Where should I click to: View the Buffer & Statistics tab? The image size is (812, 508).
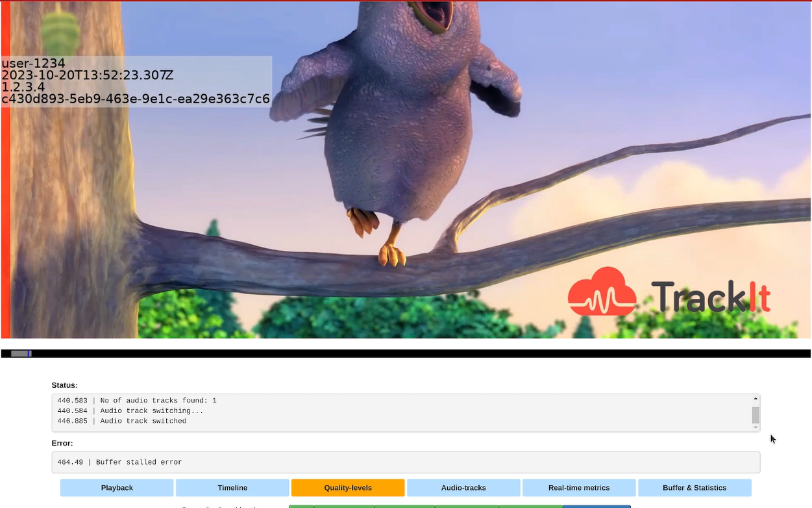[x=695, y=487]
